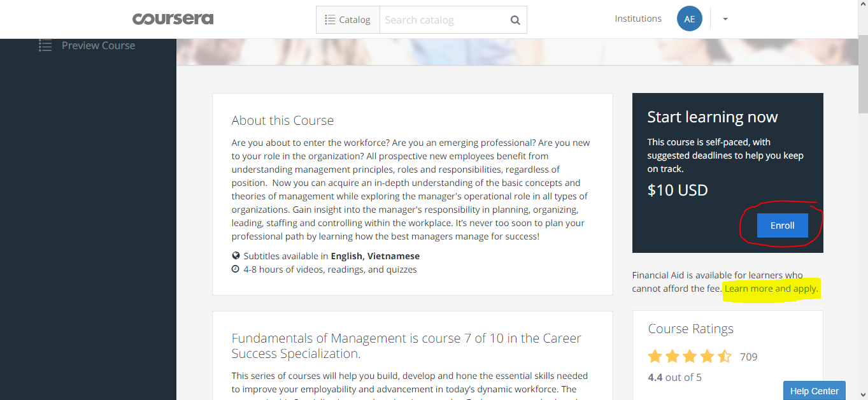
Task: Open the AE profile avatar
Action: 689,18
